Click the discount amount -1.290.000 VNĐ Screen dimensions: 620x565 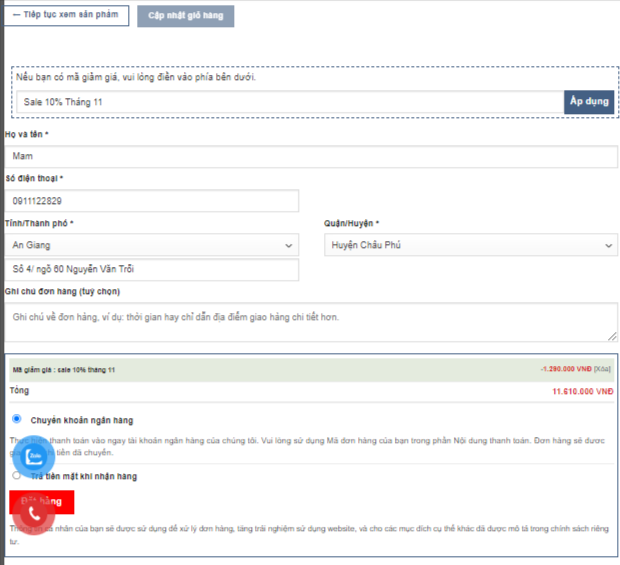[565, 369]
